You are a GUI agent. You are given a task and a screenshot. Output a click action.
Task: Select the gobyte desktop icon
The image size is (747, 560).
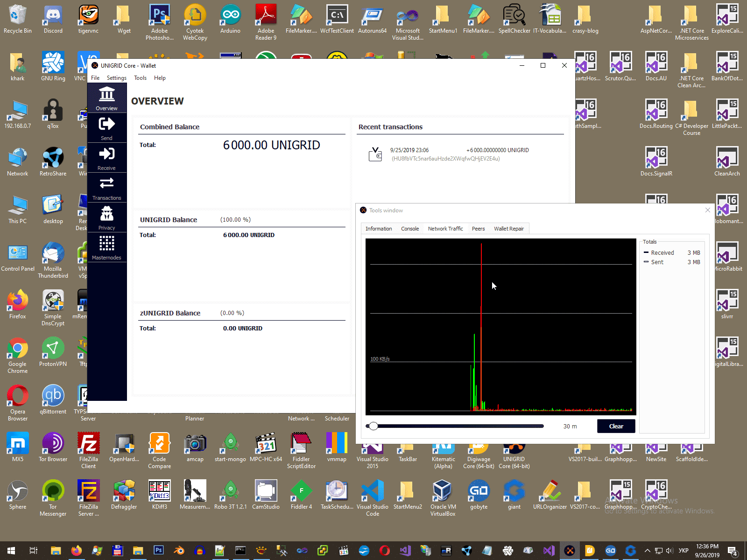pyautogui.click(x=479, y=495)
